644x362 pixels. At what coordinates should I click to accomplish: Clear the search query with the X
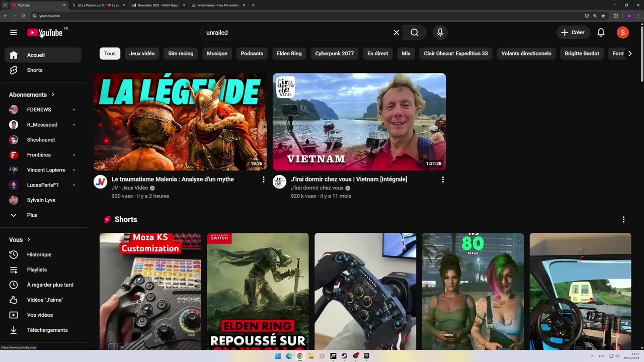(x=396, y=33)
